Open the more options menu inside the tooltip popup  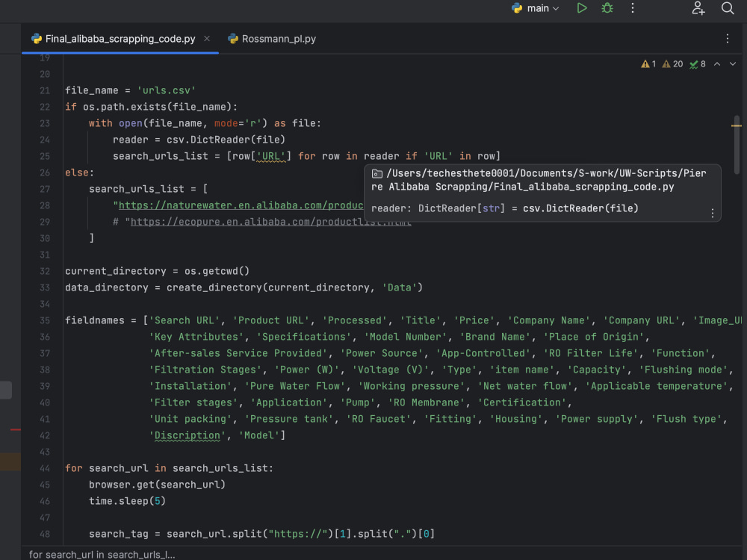click(x=712, y=214)
